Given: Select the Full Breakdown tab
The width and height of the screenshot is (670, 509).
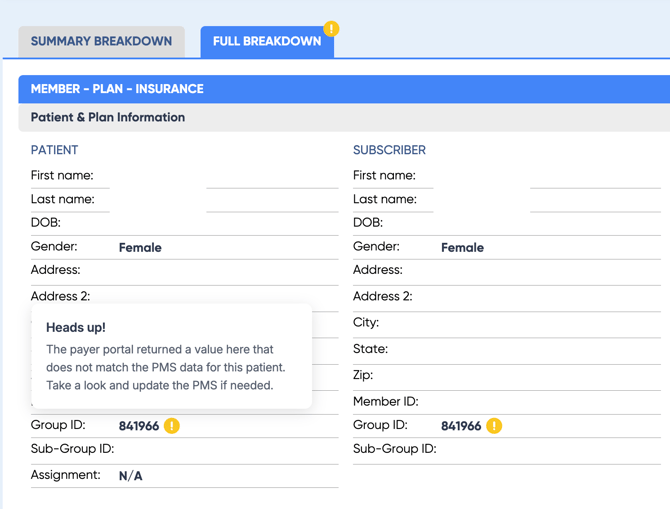Looking at the screenshot, I should (266, 41).
